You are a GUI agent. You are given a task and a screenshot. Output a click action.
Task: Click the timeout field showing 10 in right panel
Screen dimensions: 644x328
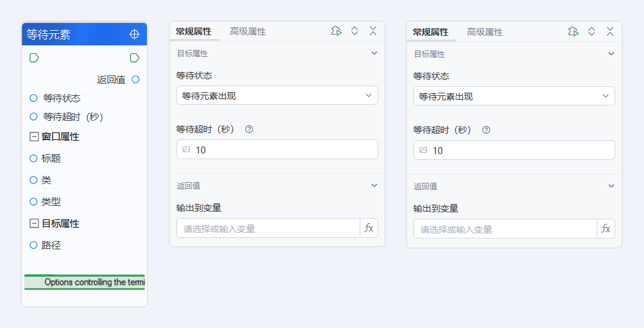point(514,150)
